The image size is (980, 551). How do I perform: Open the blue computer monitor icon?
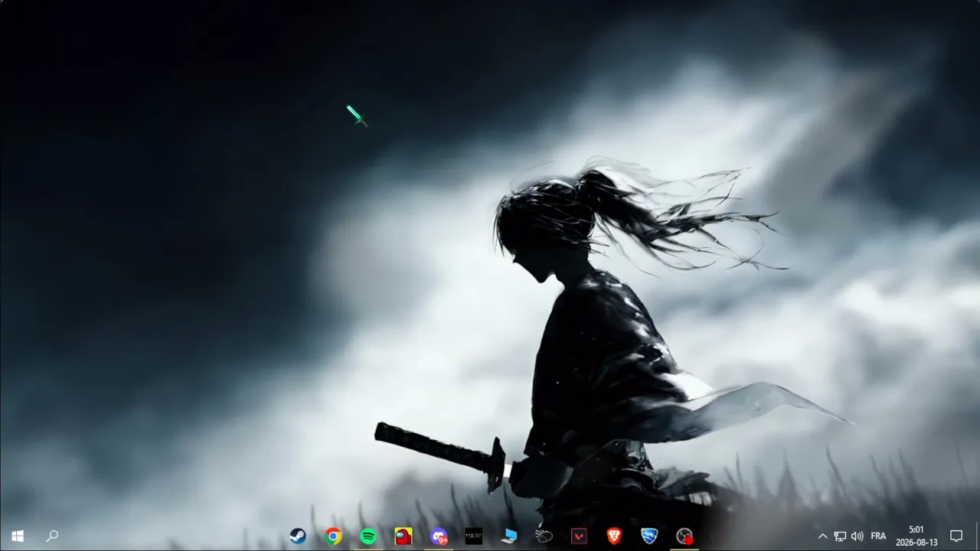pyautogui.click(x=509, y=536)
